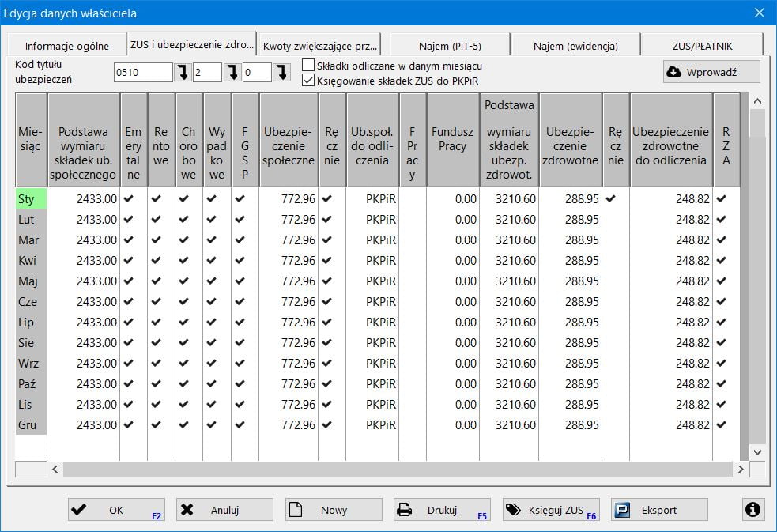Viewport: 777px width, 532px height.
Task: Create new entry with Nowy button
Action: [333, 510]
